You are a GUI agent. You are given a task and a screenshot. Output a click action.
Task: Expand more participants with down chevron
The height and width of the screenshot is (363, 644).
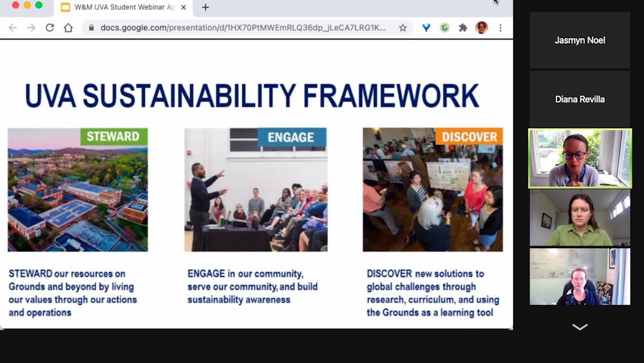click(580, 328)
